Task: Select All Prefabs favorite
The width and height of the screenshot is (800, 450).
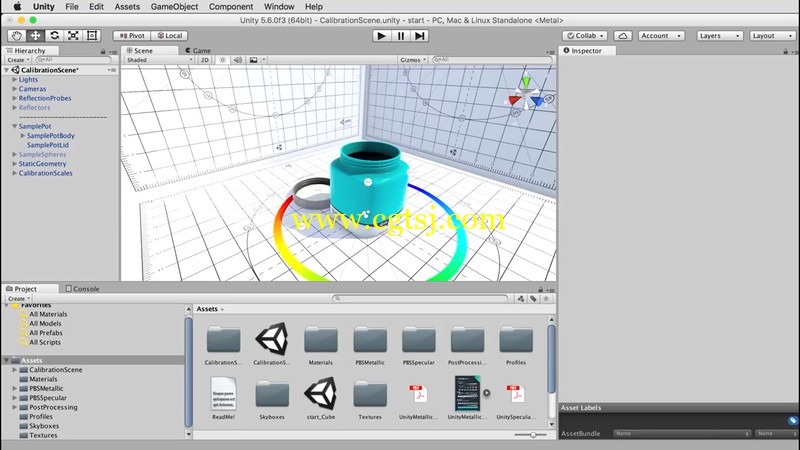Action: (x=45, y=333)
